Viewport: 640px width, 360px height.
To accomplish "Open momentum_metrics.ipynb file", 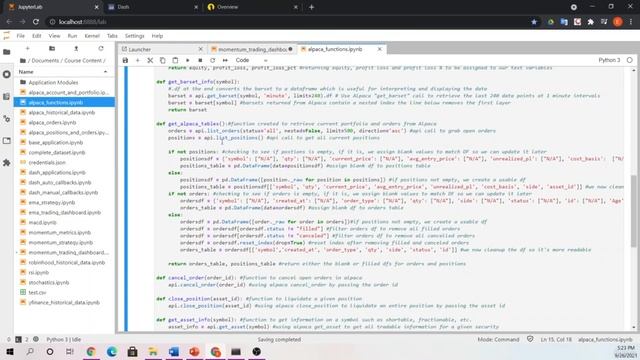I will pyautogui.click(x=63, y=232).
